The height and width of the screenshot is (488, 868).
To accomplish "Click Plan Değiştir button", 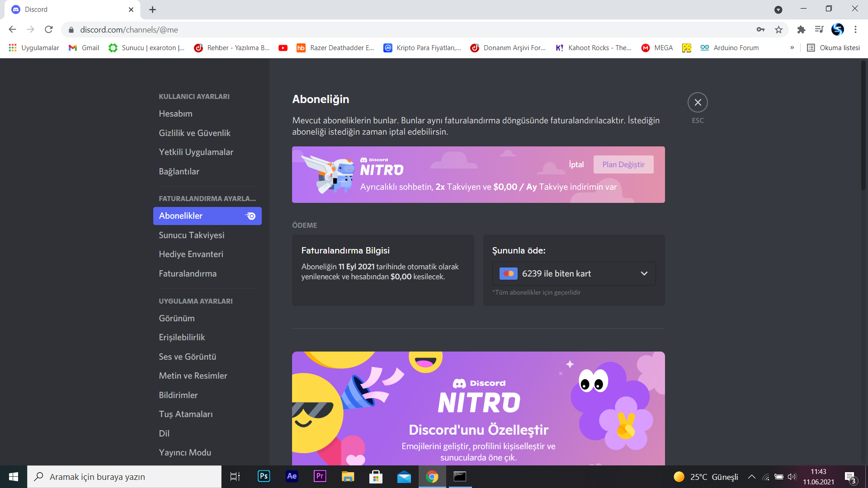I will [623, 164].
